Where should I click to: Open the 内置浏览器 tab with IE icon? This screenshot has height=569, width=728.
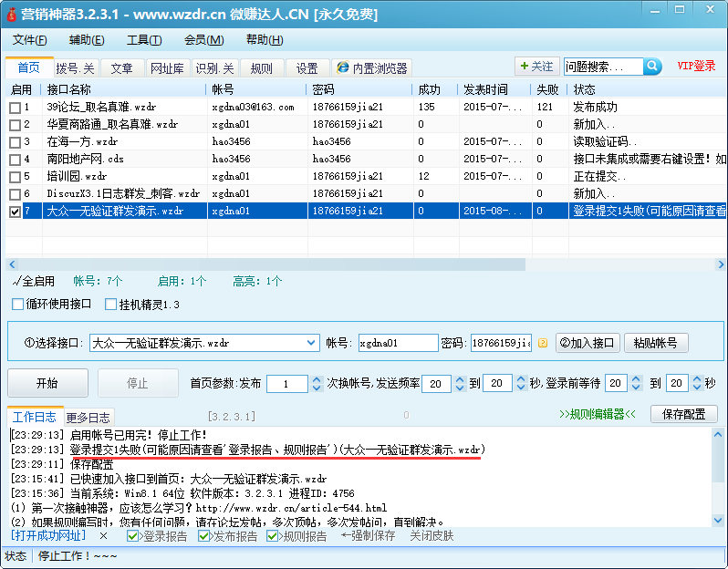pos(373,68)
